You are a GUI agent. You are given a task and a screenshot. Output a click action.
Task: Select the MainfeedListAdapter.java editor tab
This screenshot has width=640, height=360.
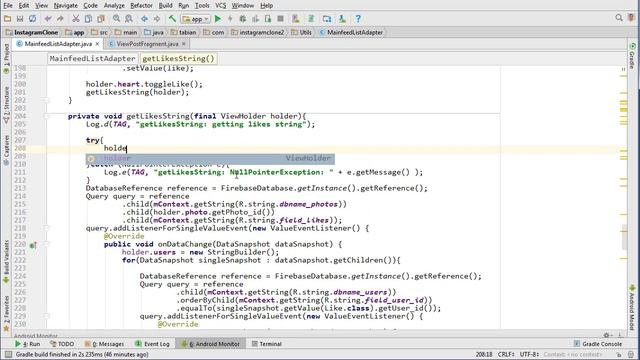point(58,44)
